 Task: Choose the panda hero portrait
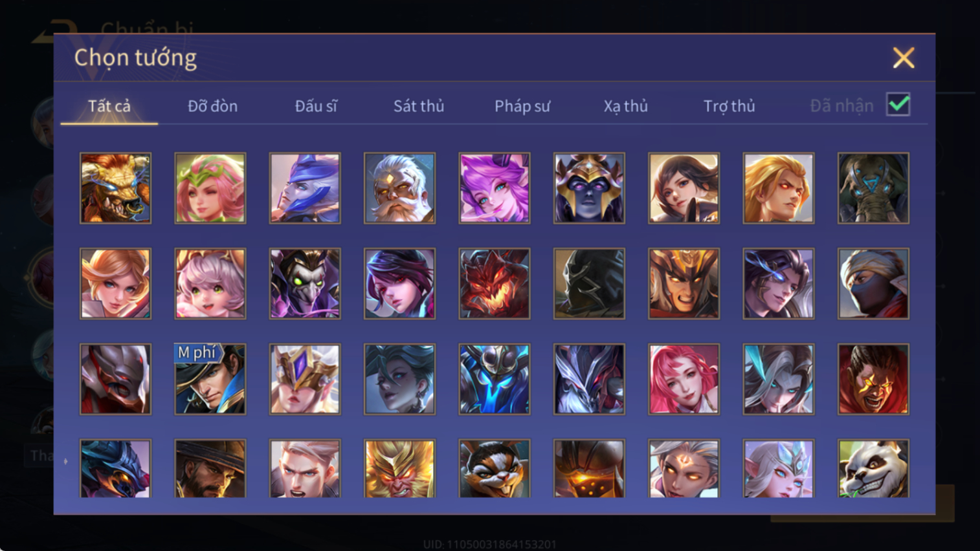[x=873, y=468]
